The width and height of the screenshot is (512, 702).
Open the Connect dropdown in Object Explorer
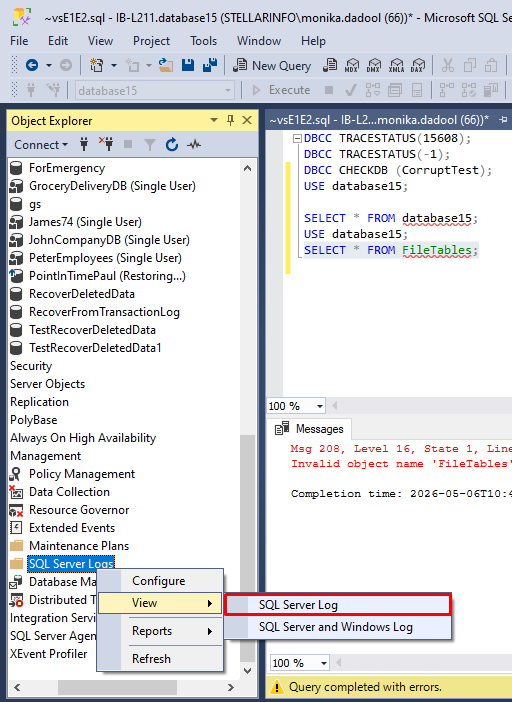coord(41,145)
